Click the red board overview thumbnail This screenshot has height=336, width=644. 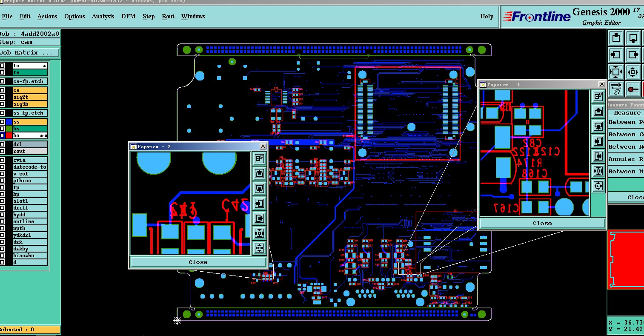click(626, 259)
